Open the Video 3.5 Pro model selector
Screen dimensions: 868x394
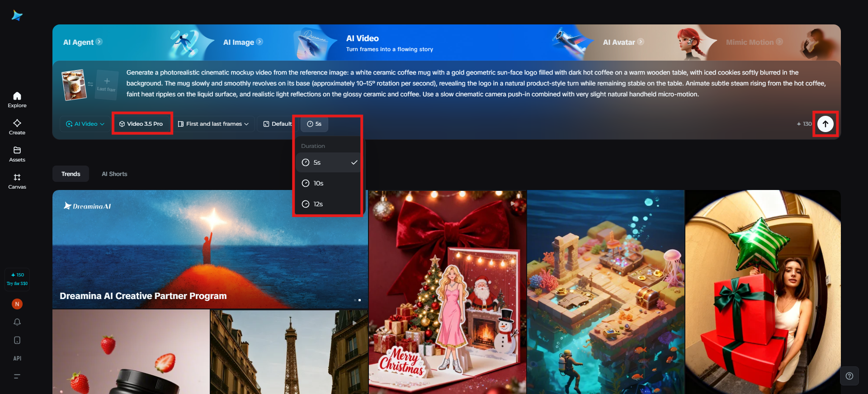[x=141, y=124]
